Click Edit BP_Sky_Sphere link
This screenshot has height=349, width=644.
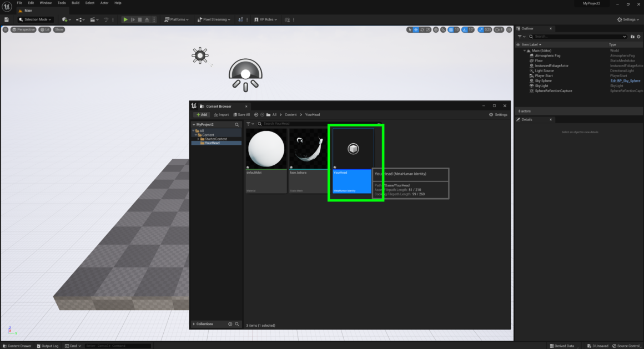tap(625, 81)
